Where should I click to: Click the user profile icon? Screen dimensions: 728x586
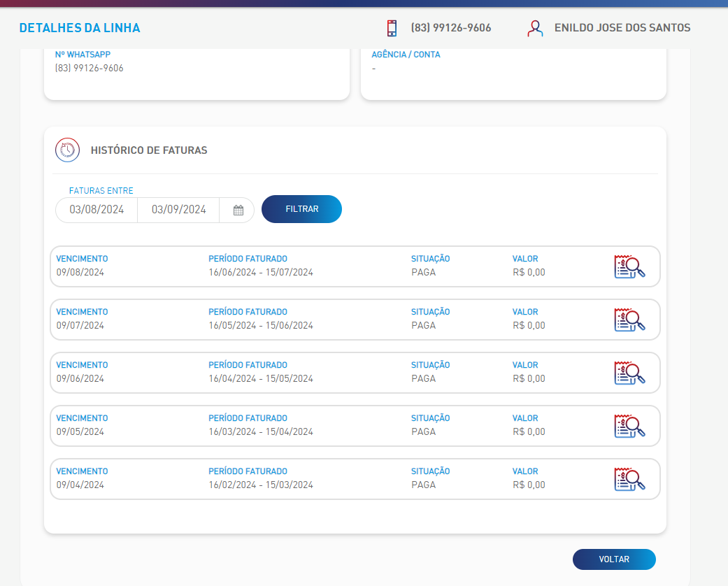(535, 29)
